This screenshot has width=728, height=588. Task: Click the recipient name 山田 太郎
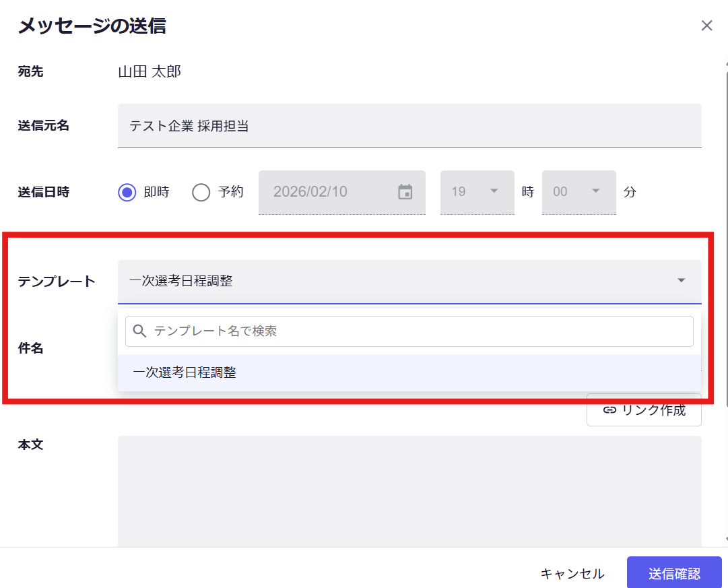pos(150,71)
